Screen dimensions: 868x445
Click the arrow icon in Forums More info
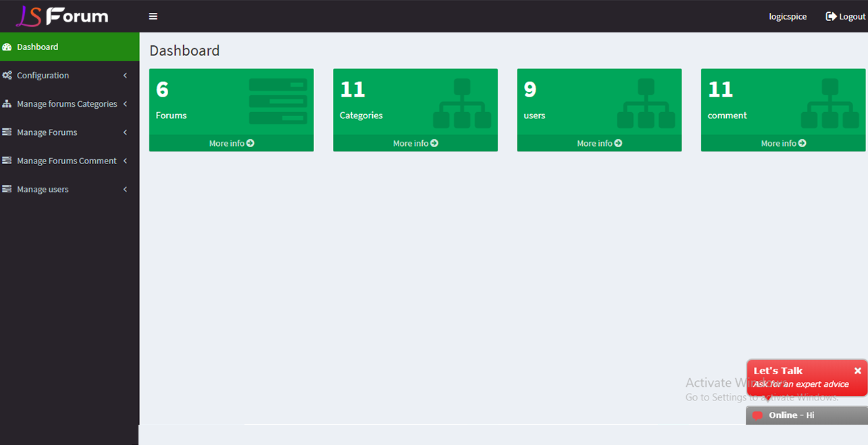coord(251,143)
